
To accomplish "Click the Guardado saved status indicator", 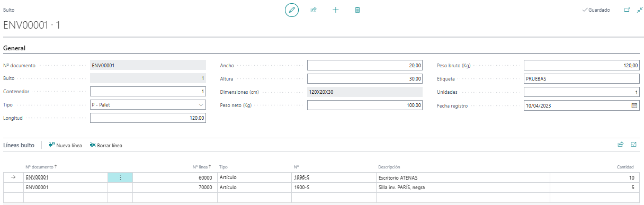I will 596,10.
